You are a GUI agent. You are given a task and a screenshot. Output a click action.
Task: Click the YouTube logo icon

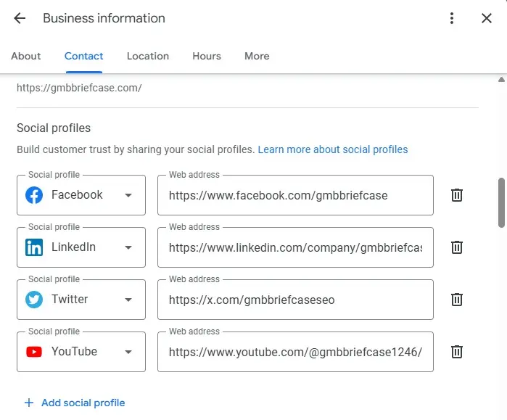point(34,352)
